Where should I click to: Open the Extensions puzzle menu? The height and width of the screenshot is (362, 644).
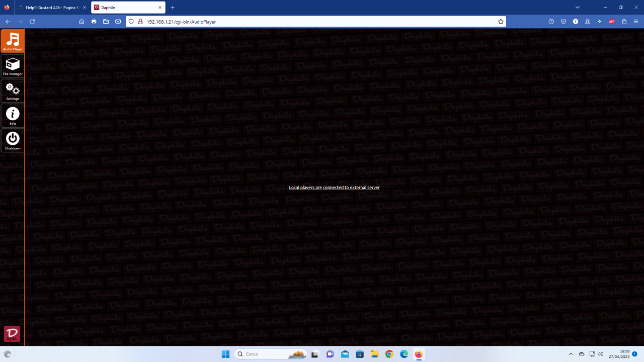[624, 22]
